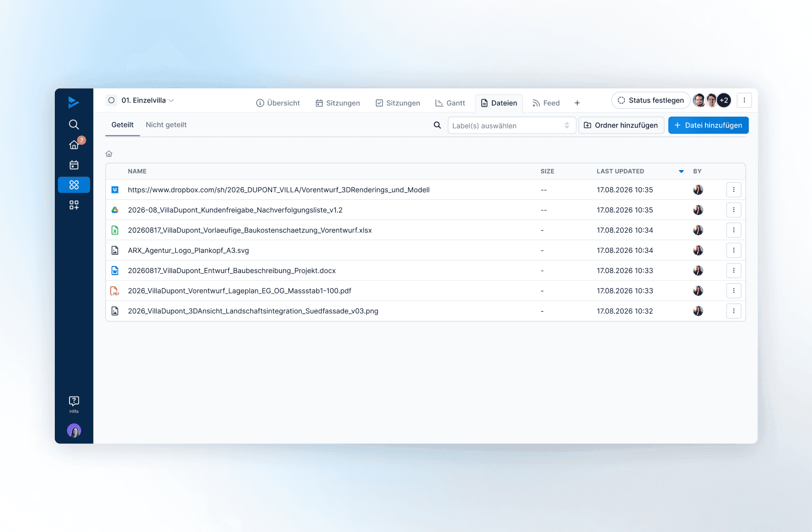Click Ordner hinzufügen button
Image resolution: width=812 pixels, height=532 pixels.
coord(621,125)
